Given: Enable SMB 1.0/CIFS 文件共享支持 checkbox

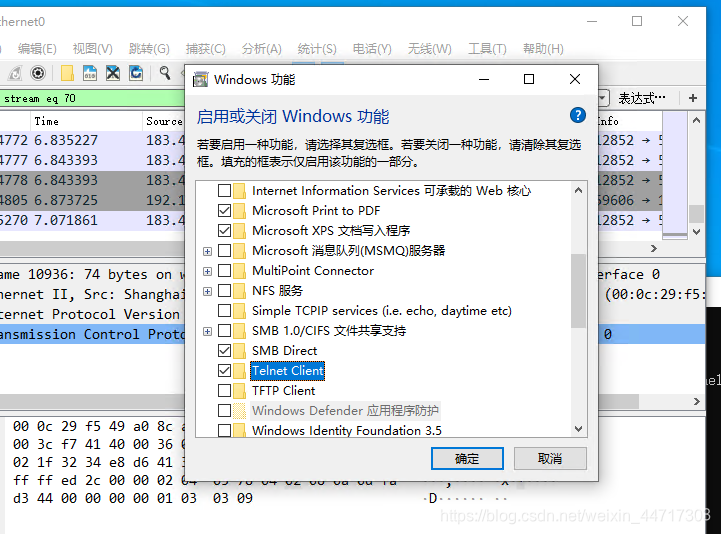Looking at the screenshot, I should tap(224, 331).
